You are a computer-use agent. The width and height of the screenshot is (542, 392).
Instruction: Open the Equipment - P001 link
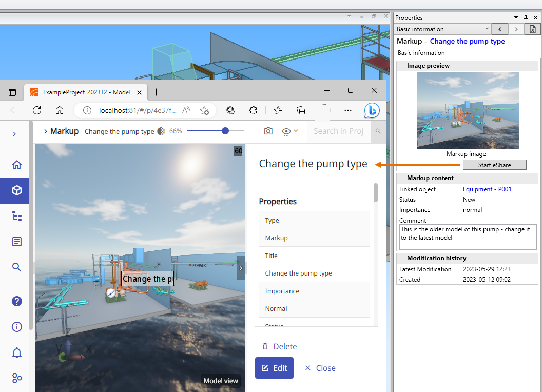point(487,189)
